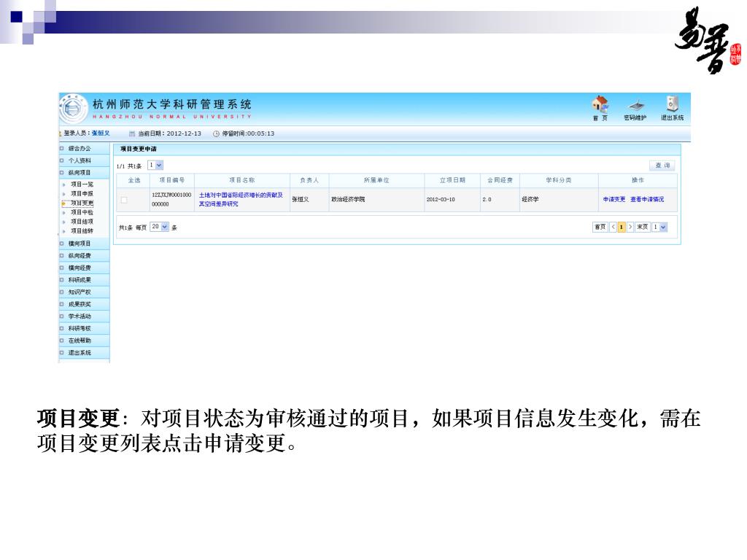Viewport: 747px width, 560px height.
Task: Click 退出系统 at the sidebar bottom
Action: (x=79, y=353)
